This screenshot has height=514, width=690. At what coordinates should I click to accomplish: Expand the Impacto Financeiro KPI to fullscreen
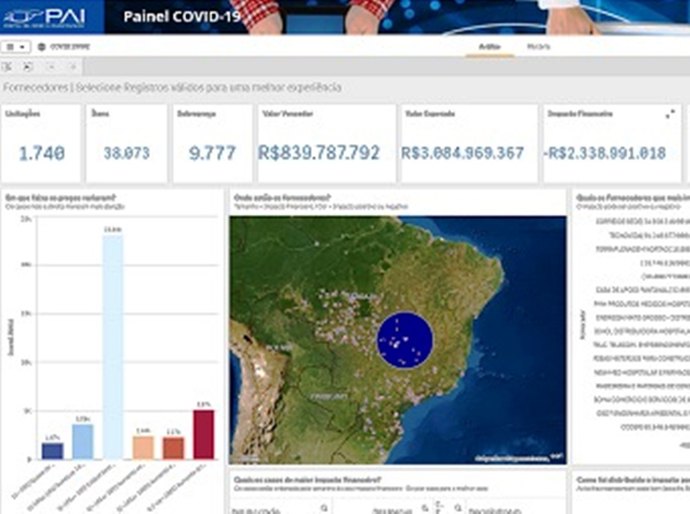[669, 115]
